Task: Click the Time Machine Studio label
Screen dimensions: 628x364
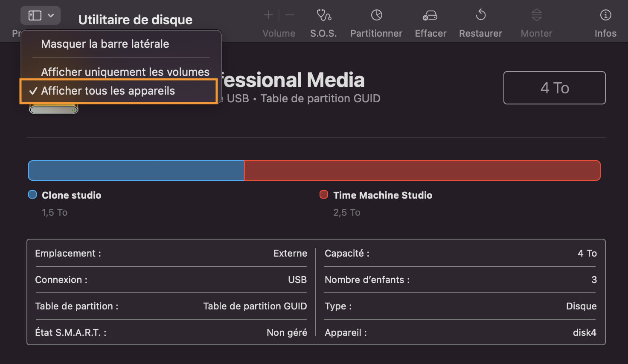Action: click(x=383, y=195)
